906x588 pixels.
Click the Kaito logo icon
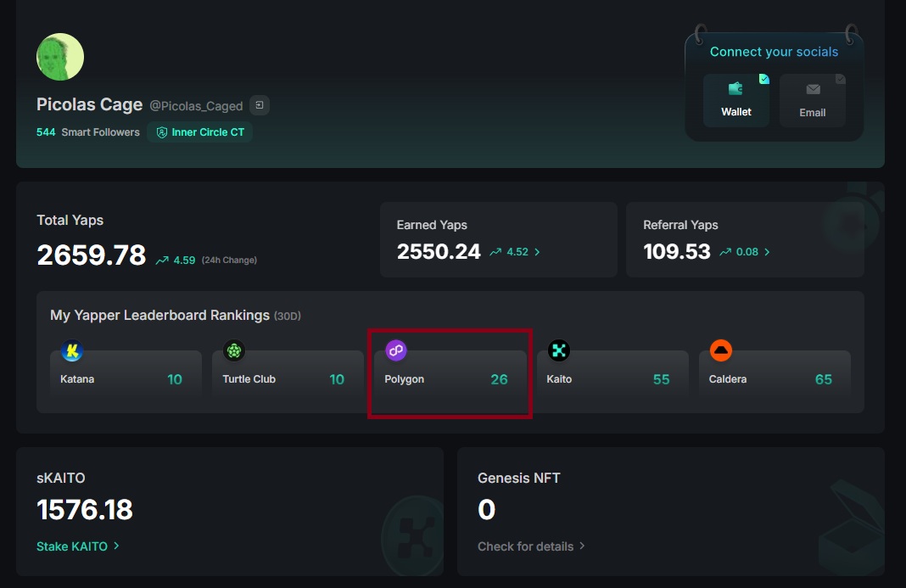coord(559,350)
